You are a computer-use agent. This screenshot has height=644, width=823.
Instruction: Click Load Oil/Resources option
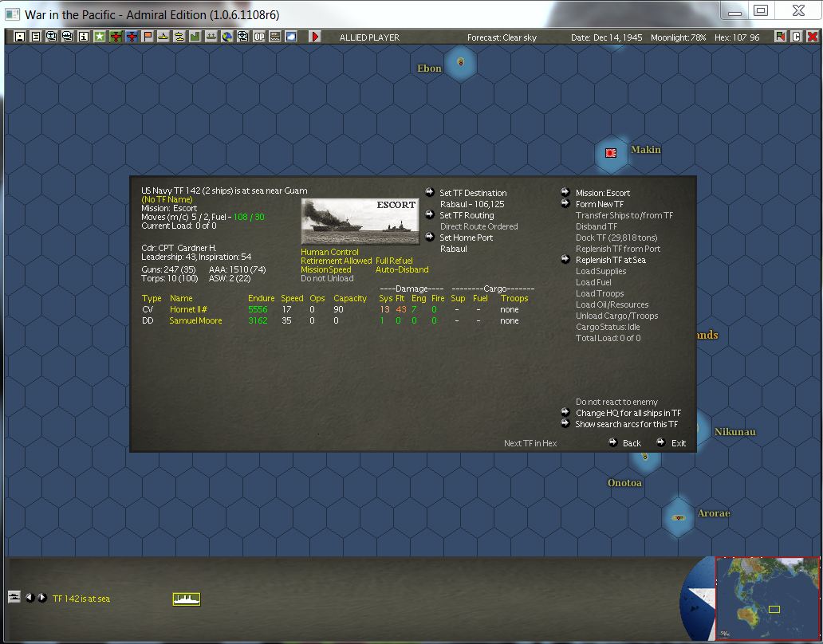tap(612, 304)
